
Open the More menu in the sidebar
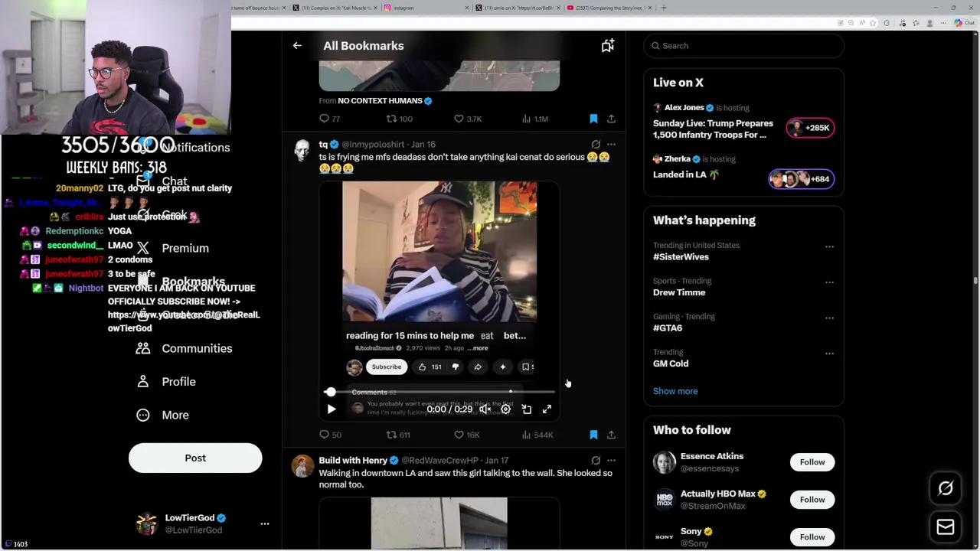[x=162, y=415]
